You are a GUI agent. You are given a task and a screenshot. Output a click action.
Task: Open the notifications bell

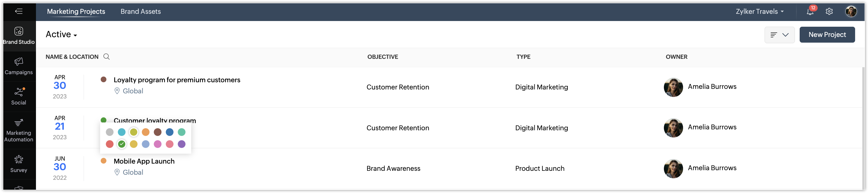810,11
